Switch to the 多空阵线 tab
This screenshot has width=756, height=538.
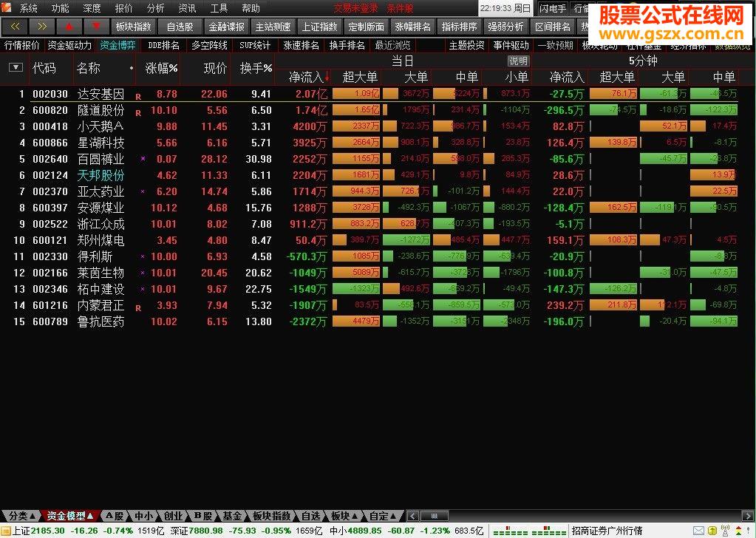coord(209,45)
